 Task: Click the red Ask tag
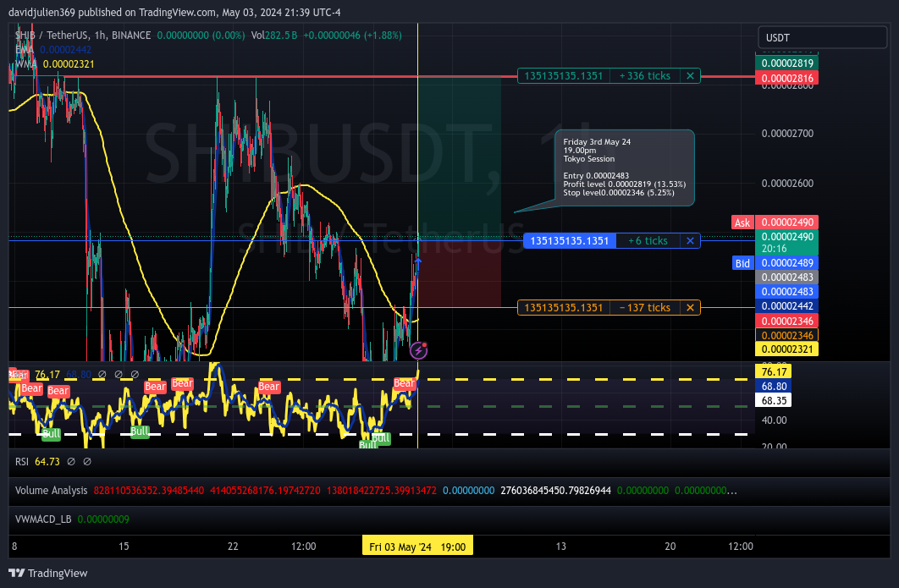[742, 223]
